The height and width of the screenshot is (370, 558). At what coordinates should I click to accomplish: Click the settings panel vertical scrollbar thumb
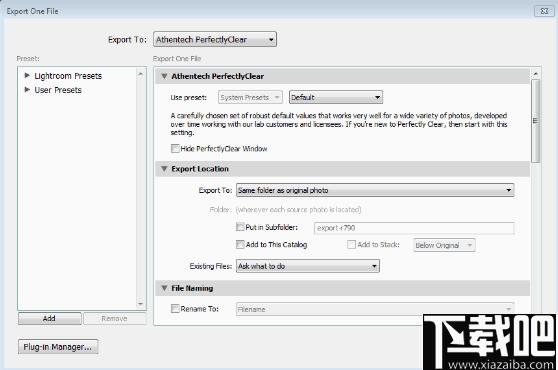[x=536, y=121]
